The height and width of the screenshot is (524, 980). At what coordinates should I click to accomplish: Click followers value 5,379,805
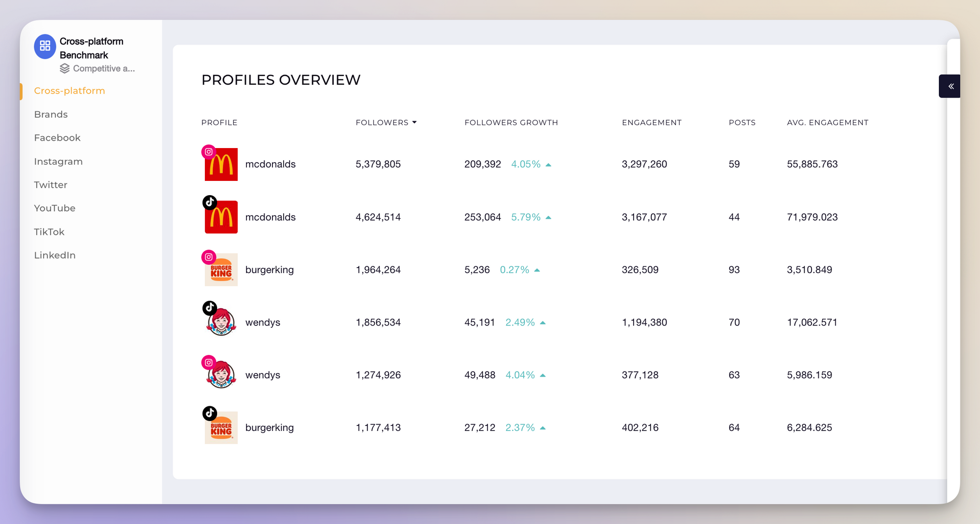pos(378,164)
